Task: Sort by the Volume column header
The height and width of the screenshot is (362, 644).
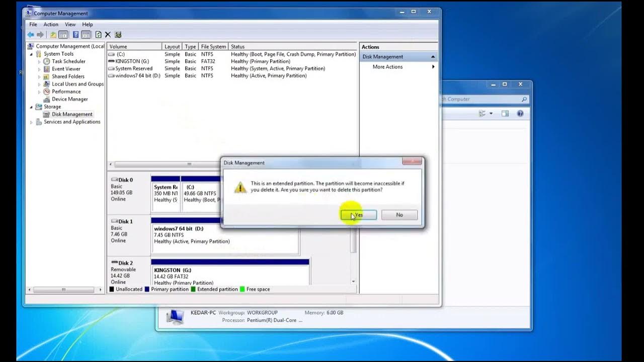Action: [134, 46]
